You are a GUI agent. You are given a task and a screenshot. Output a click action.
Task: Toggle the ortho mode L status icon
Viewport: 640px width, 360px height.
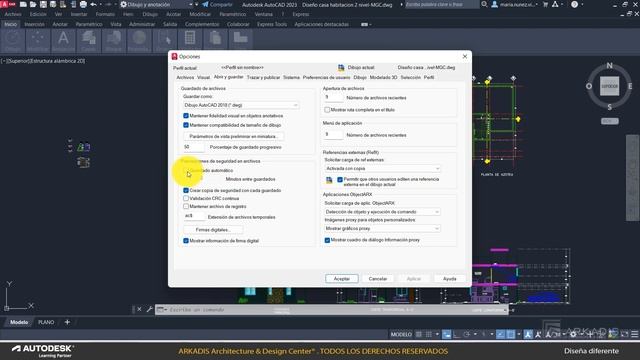click(x=456, y=334)
